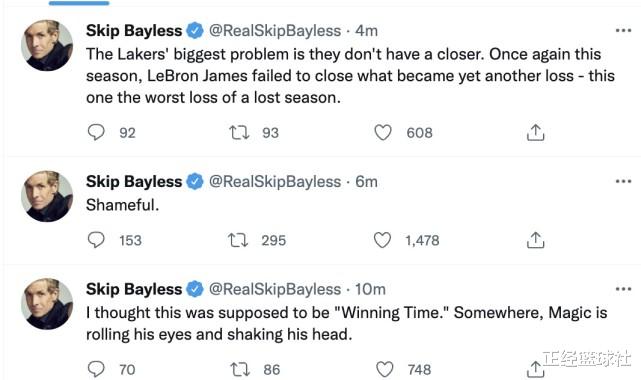Open more options for the 10m tweet

[x=623, y=289]
